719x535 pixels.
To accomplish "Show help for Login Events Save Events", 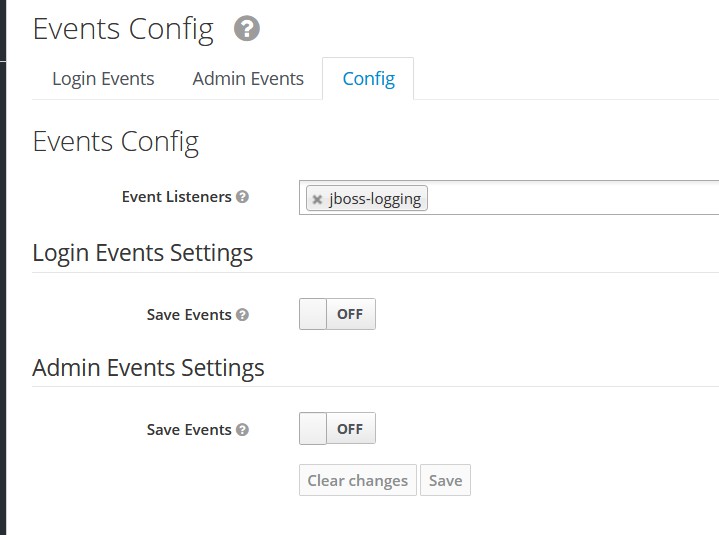I will (x=242, y=315).
